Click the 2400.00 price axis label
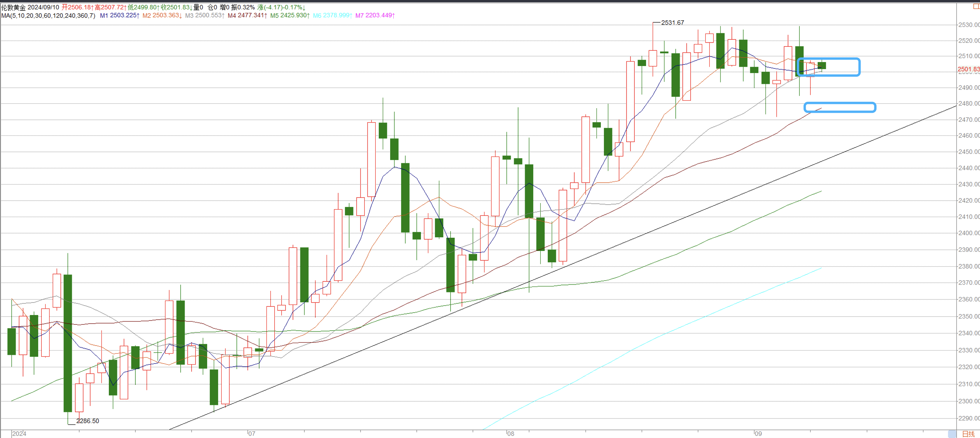980x438 pixels. pyautogui.click(x=969, y=233)
